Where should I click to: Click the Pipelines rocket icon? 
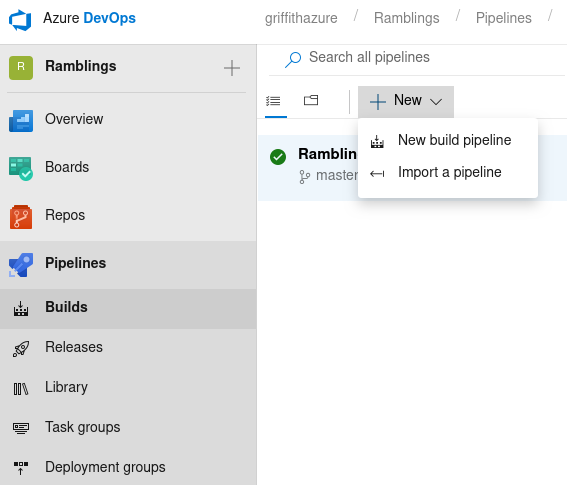[21, 265]
